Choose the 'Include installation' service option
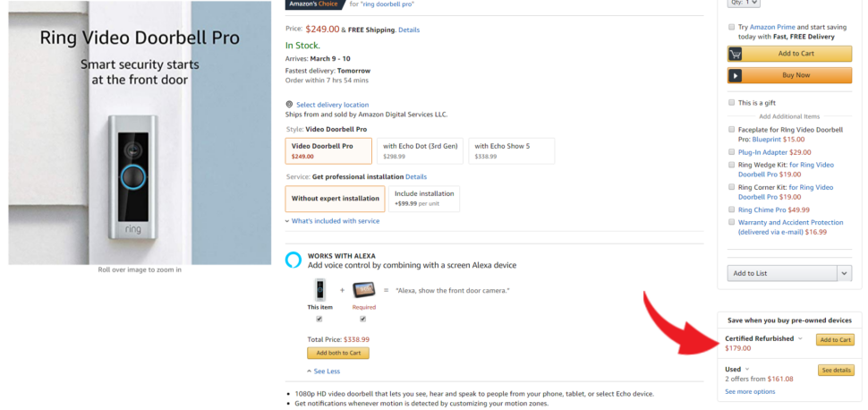This screenshot has width=868, height=410. click(x=424, y=199)
